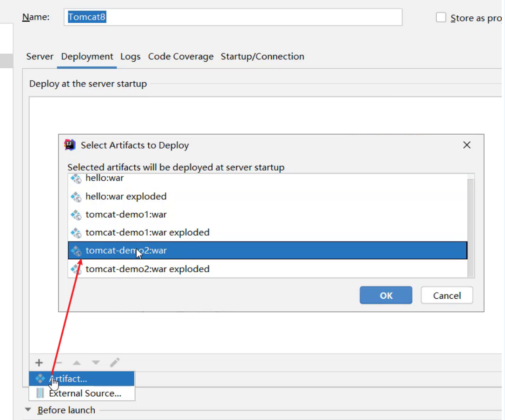
Task: Toggle the Store as project file checkbox
Action: coord(441,17)
